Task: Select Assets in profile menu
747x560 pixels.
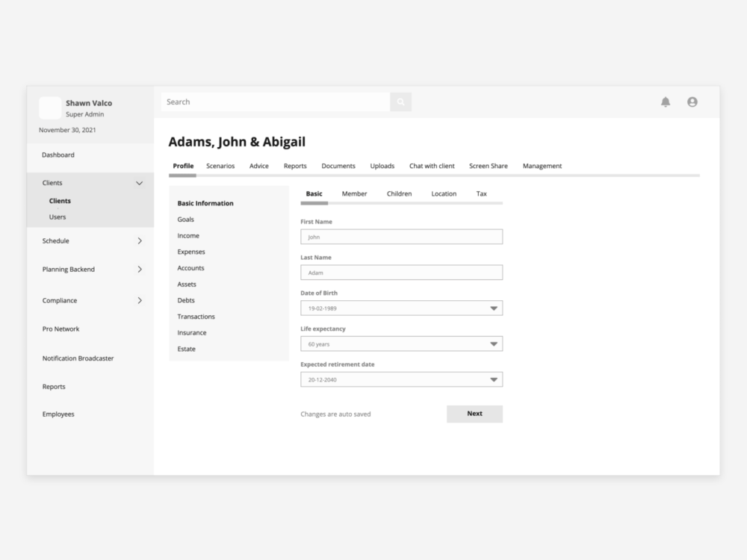Action: point(186,284)
